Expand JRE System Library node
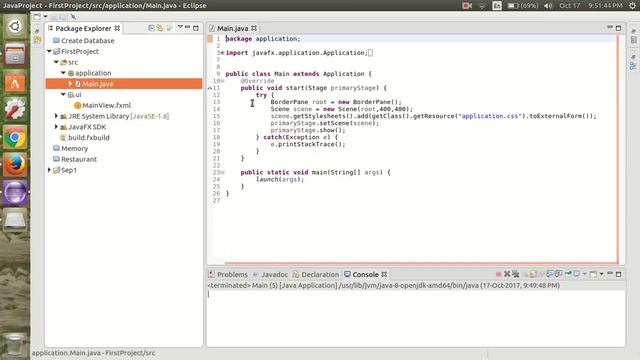Image resolution: width=640 pixels, height=360 pixels. click(x=56, y=116)
